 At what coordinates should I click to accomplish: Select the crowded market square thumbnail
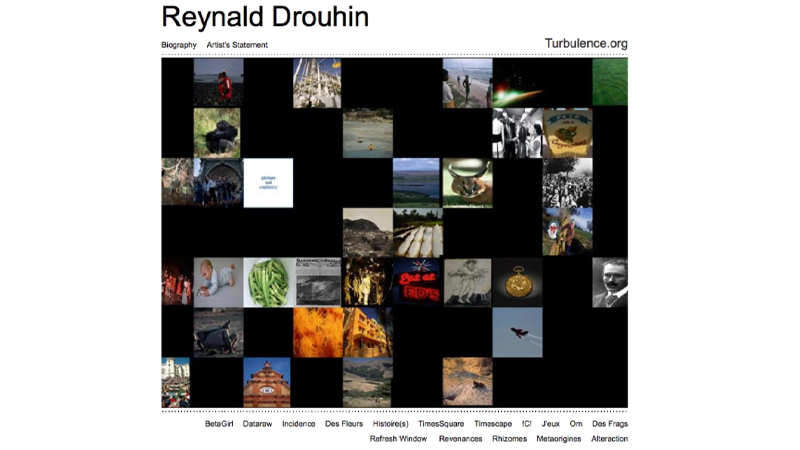(x=176, y=383)
